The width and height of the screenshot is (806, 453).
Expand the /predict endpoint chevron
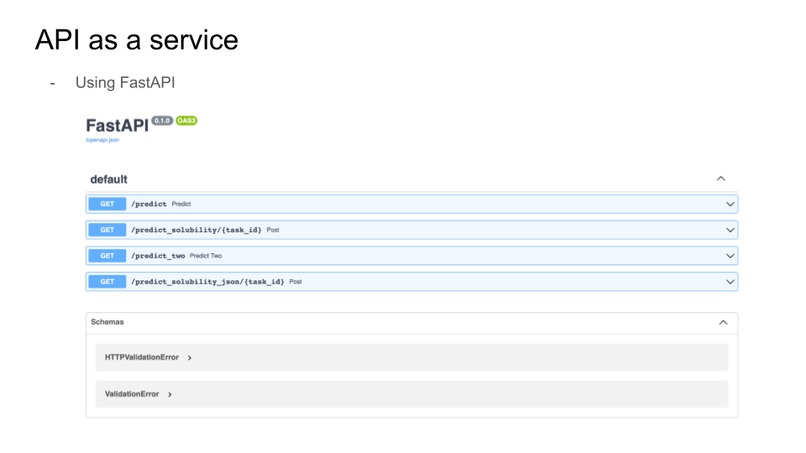(730, 204)
